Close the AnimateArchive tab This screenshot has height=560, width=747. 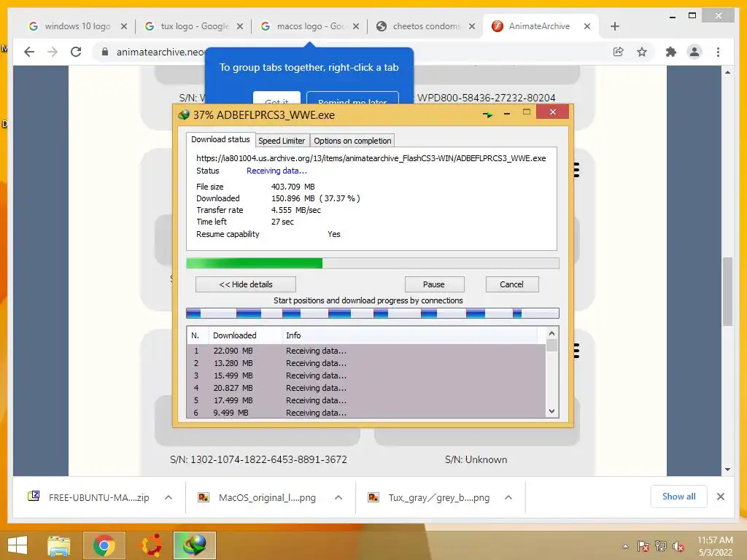[x=587, y=26]
